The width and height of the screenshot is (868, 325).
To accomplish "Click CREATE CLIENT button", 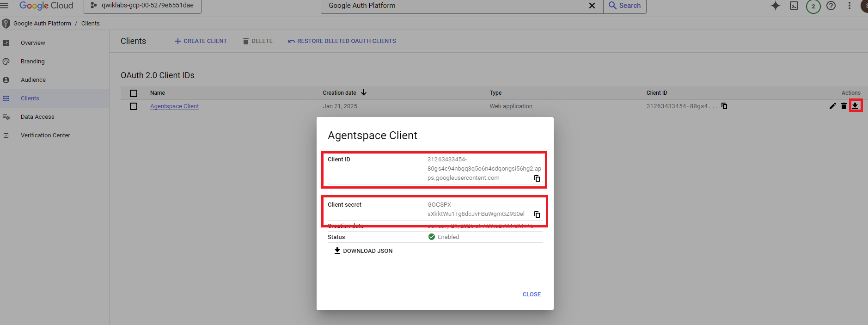I will tap(201, 41).
